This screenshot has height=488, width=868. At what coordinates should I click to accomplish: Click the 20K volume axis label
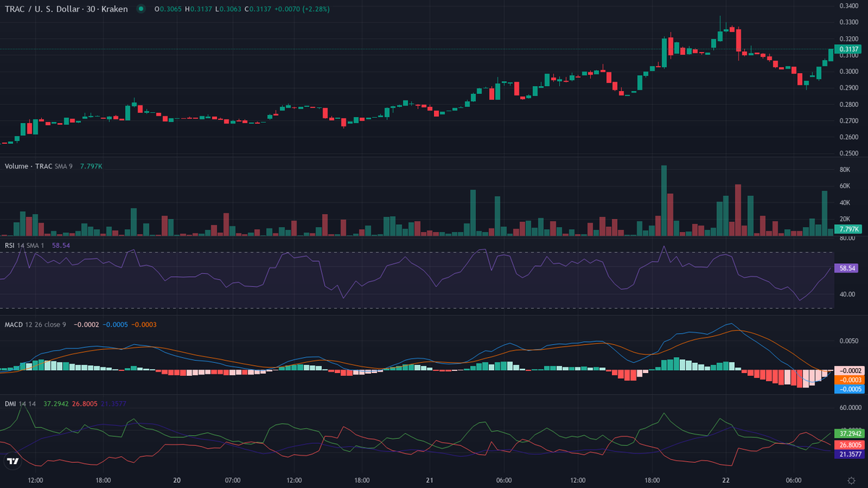click(x=844, y=219)
